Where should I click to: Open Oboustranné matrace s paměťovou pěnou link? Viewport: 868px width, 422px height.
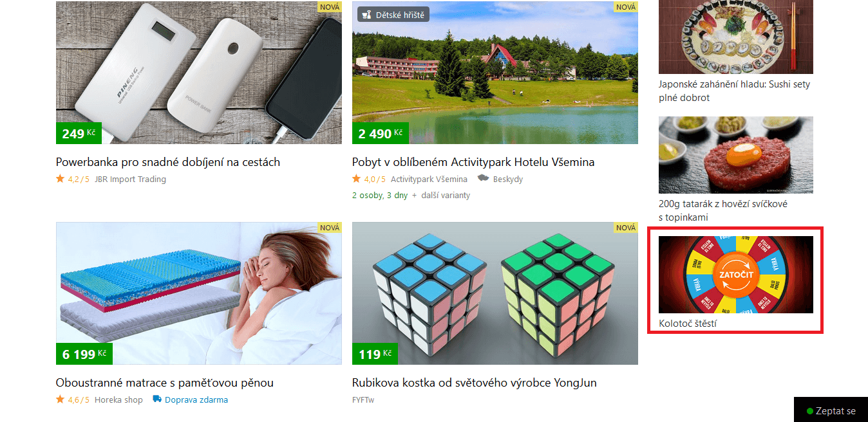click(x=165, y=383)
